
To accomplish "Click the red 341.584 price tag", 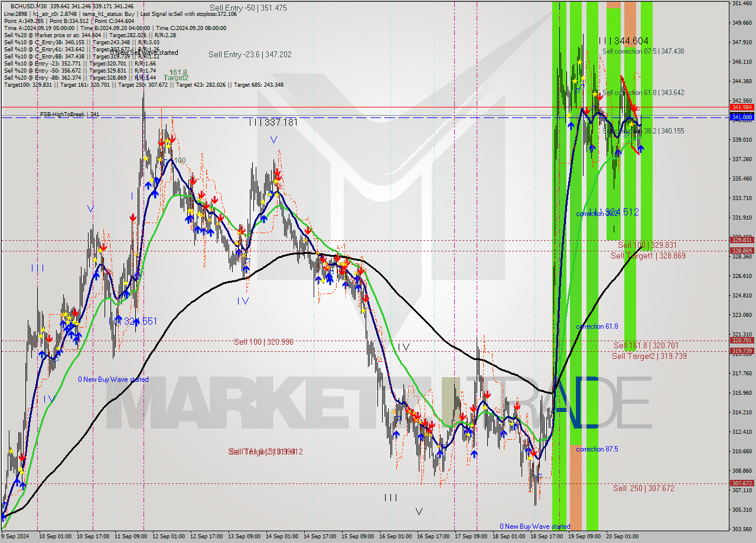I will click(742, 107).
